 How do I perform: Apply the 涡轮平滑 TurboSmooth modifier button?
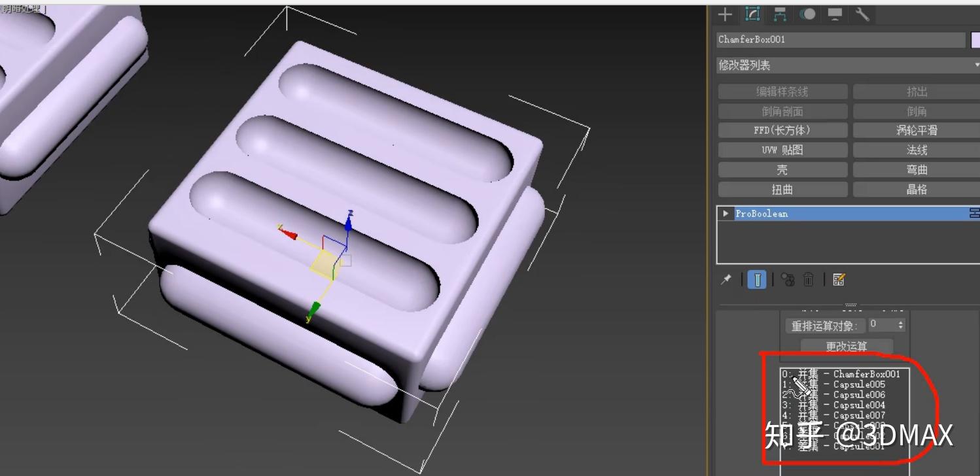pyautogui.click(x=916, y=130)
